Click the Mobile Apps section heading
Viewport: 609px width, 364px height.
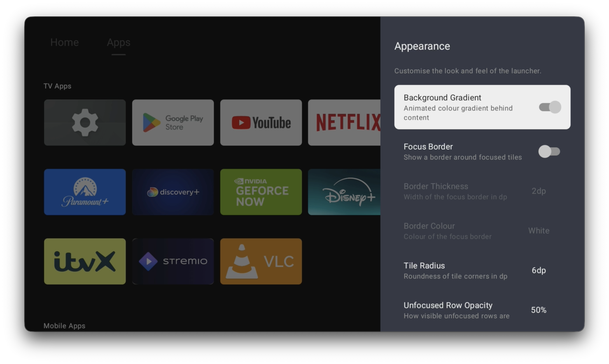64,326
